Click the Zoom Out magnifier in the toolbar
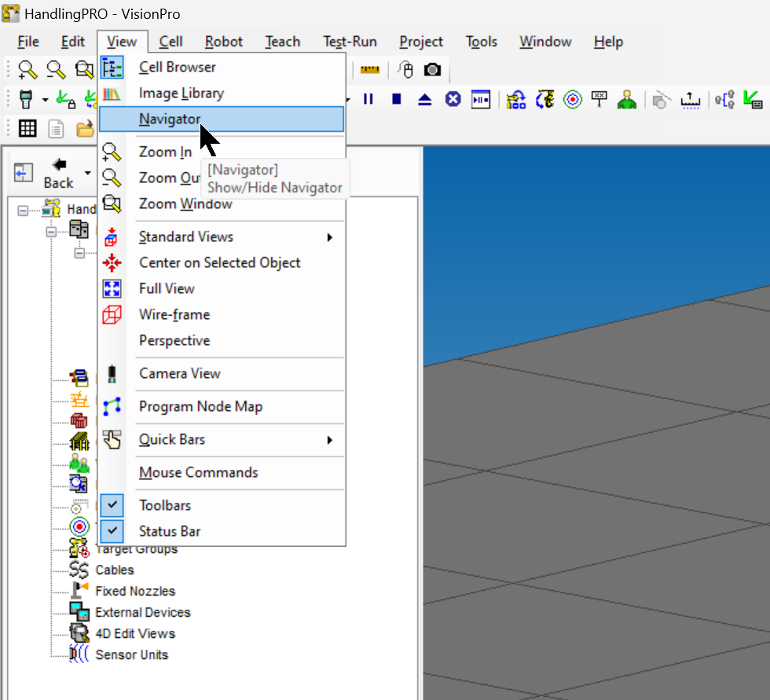Screen dimensions: 770x700 click(56, 70)
